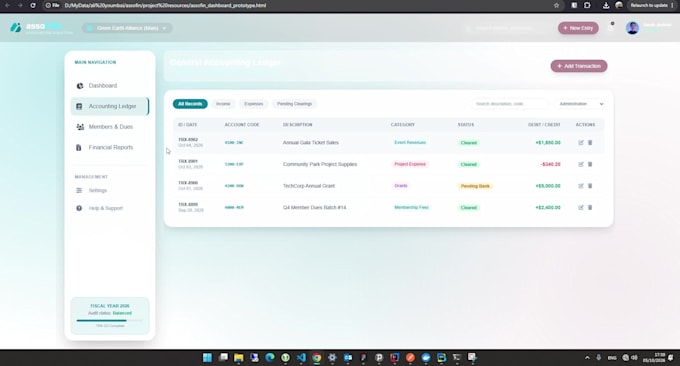Edit the Q4 Member Dues Batch row

point(581,208)
